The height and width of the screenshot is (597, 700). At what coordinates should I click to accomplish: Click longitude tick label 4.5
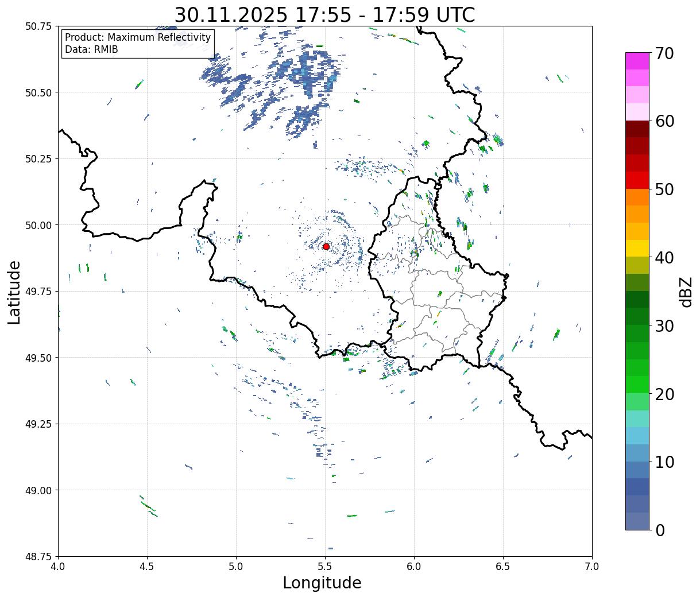(x=147, y=567)
